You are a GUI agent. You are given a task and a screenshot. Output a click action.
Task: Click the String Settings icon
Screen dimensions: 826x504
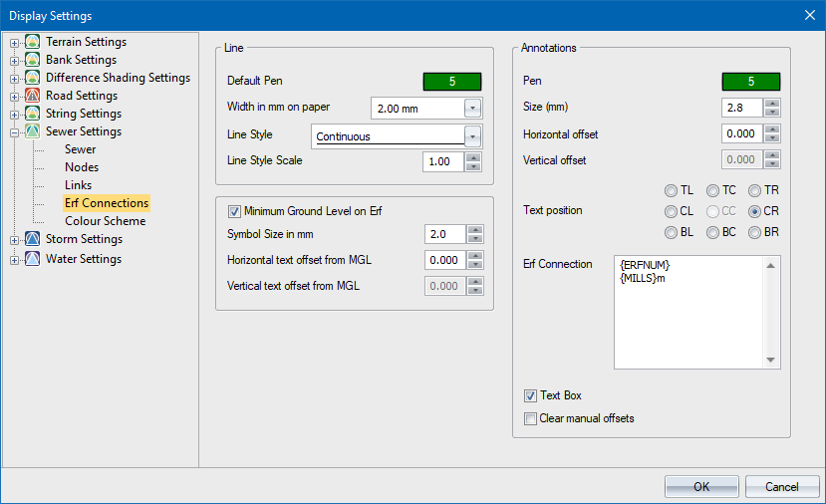(x=33, y=115)
